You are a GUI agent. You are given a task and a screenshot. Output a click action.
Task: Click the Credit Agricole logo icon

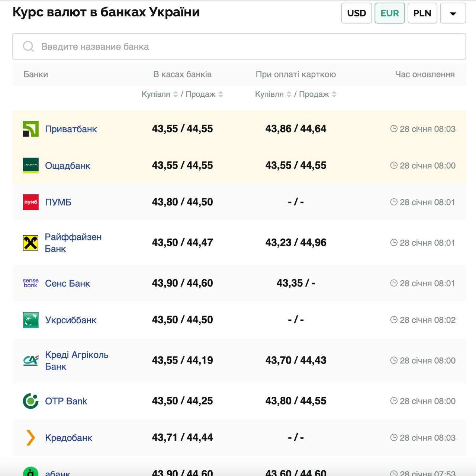click(x=30, y=361)
